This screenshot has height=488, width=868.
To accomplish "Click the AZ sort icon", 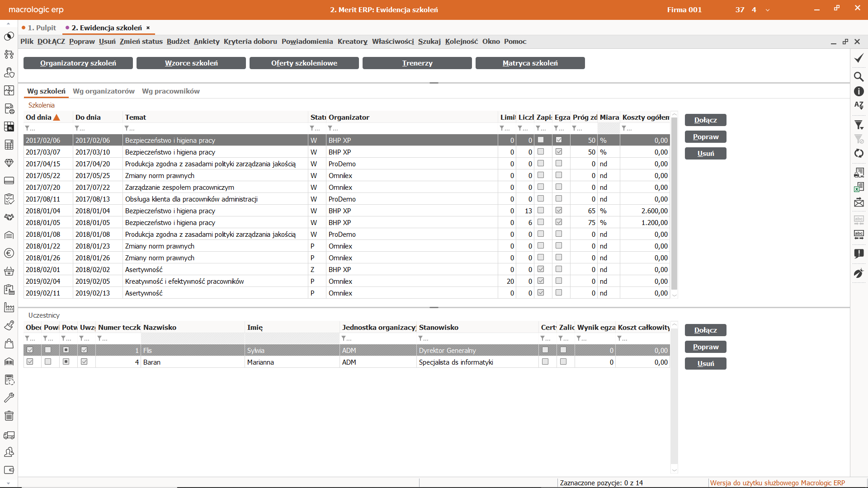I will click(859, 105).
